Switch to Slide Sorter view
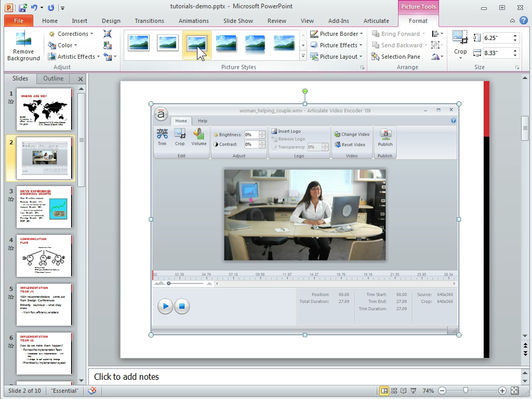The height and width of the screenshot is (399, 532). coord(394,391)
